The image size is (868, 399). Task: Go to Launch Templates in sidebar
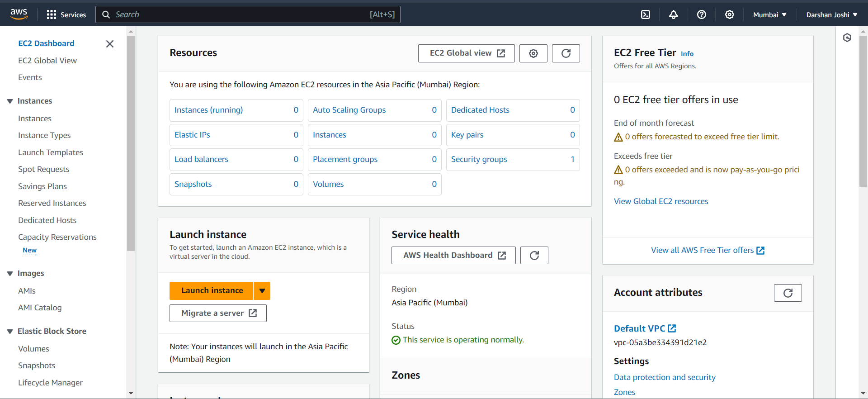pyautogui.click(x=51, y=152)
